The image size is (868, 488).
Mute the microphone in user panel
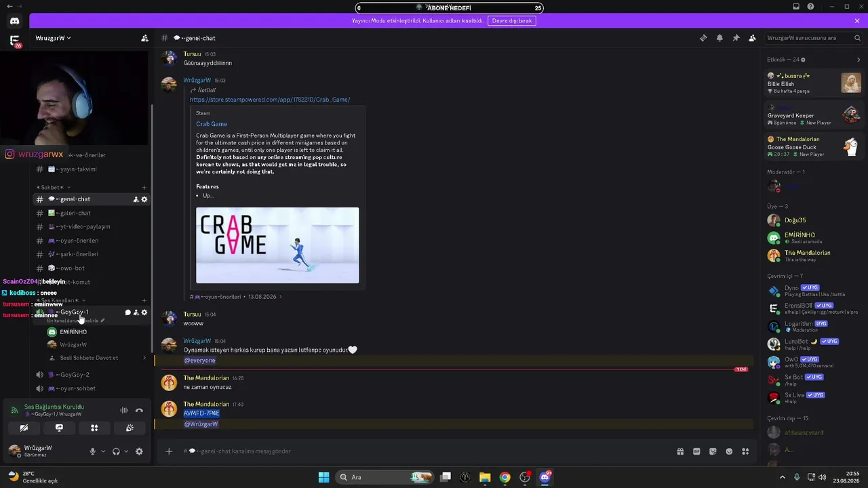coord(93,451)
